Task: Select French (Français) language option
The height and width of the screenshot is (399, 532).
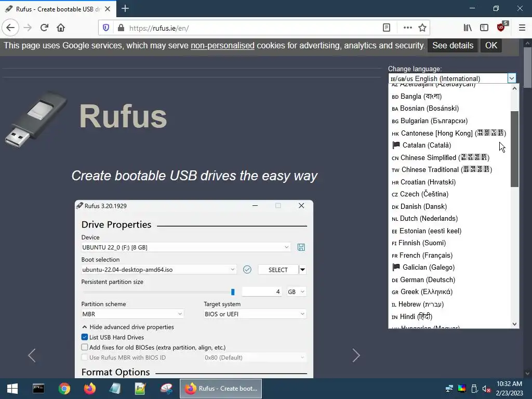Action: (449, 256)
